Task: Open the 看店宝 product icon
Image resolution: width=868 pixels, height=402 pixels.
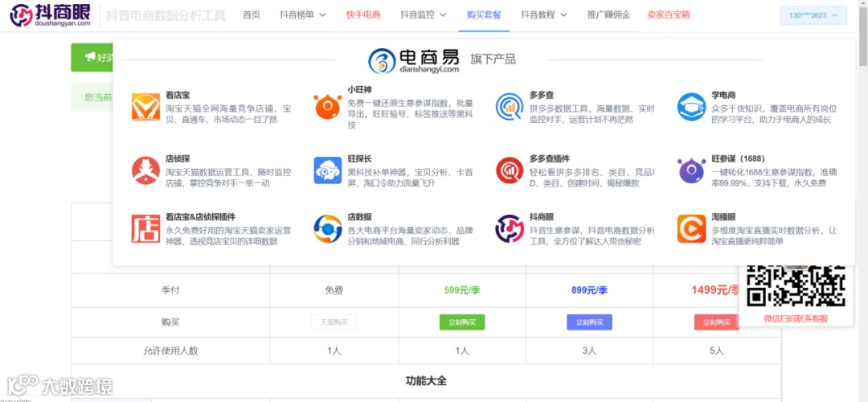Action: pyautogui.click(x=145, y=107)
